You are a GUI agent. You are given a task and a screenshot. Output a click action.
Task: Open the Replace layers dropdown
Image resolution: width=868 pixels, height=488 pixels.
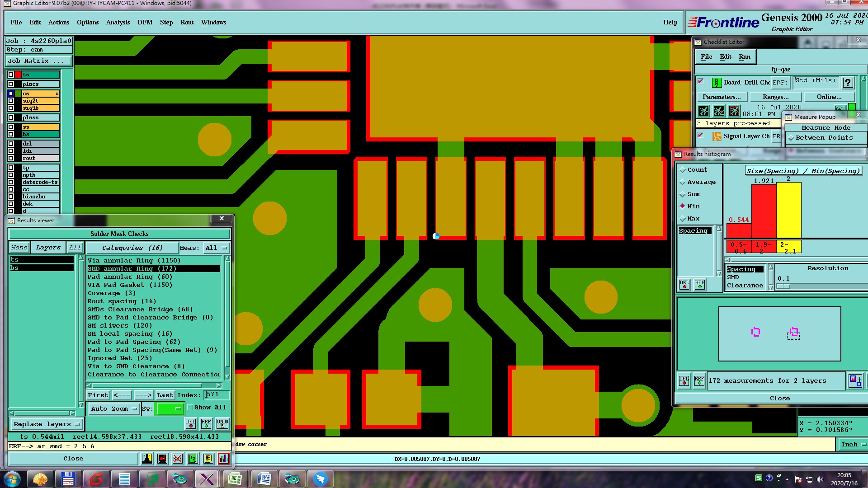click(47, 424)
